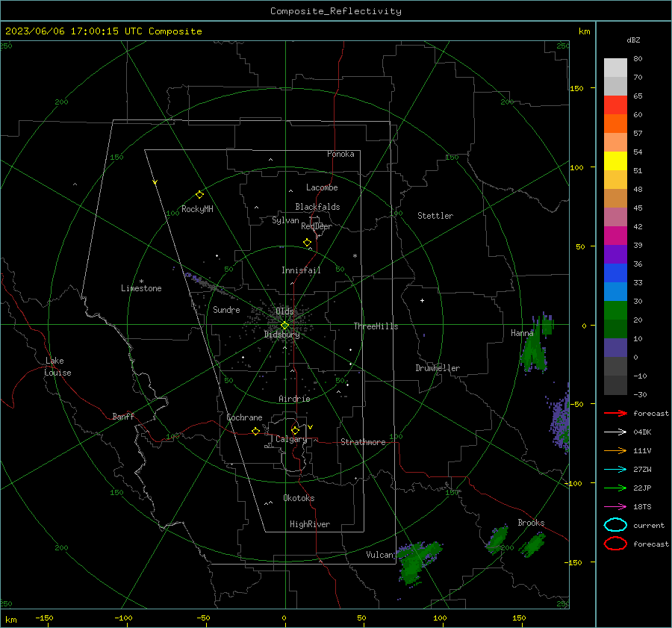Click the Okotoks label

click(299, 498)
